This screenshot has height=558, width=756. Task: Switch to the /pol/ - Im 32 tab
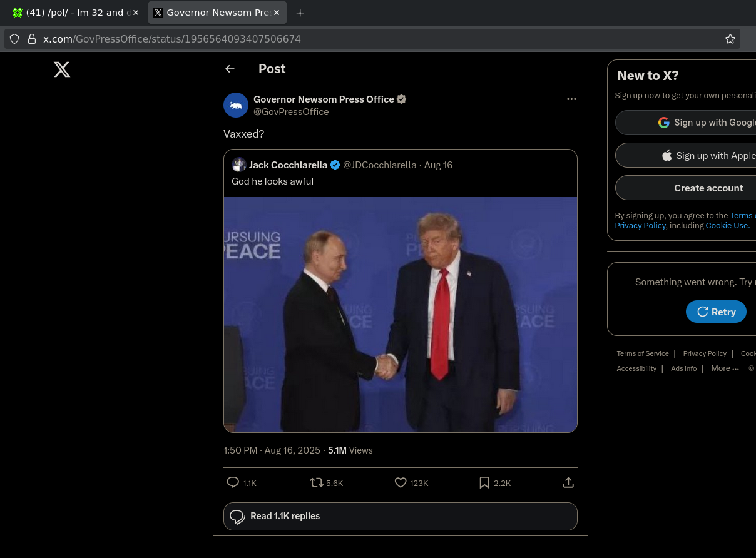point(75,13)
